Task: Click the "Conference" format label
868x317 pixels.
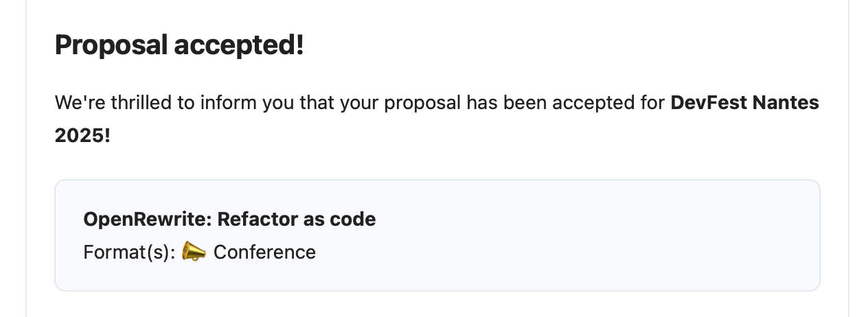Action: tap(264, 253)
